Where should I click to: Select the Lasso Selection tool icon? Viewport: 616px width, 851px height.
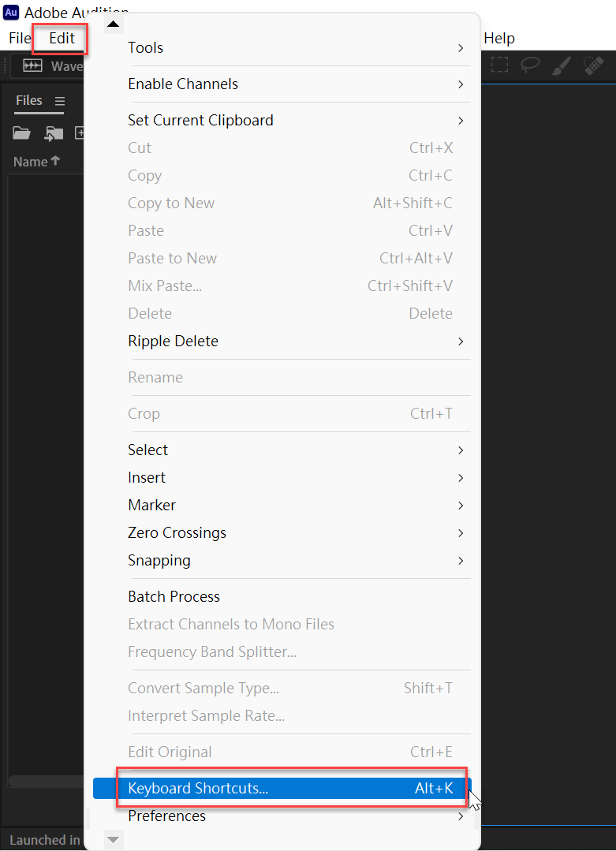(530, 65)
